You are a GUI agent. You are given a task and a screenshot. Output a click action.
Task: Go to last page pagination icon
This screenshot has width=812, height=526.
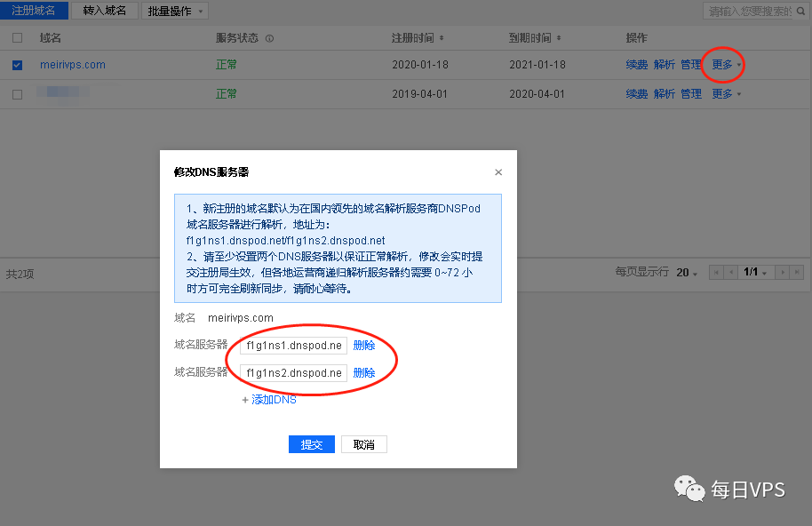coord(797,272)
